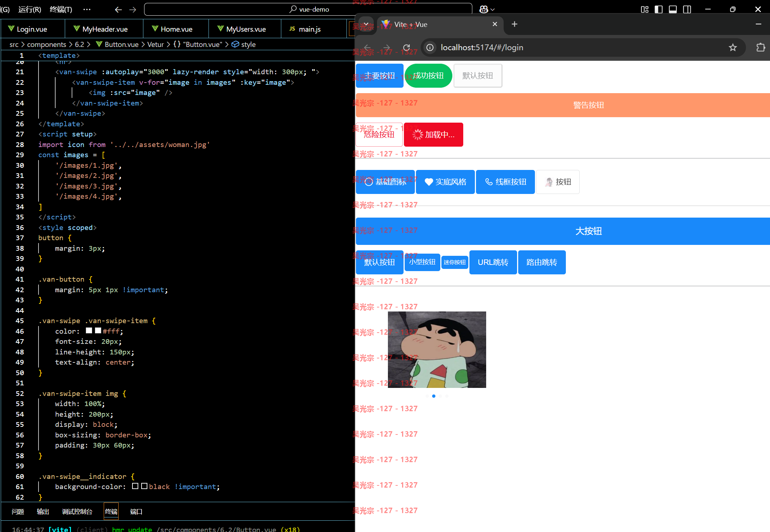Toggle the secondary side bar
The width and height of the screenshot is (770, 532).
point(687,9)
